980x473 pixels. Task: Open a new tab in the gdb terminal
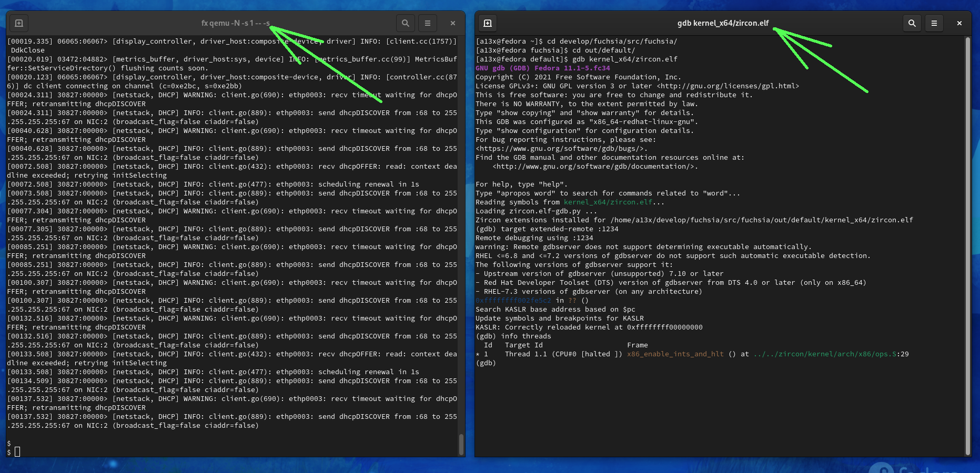click(x=487, y=23)
